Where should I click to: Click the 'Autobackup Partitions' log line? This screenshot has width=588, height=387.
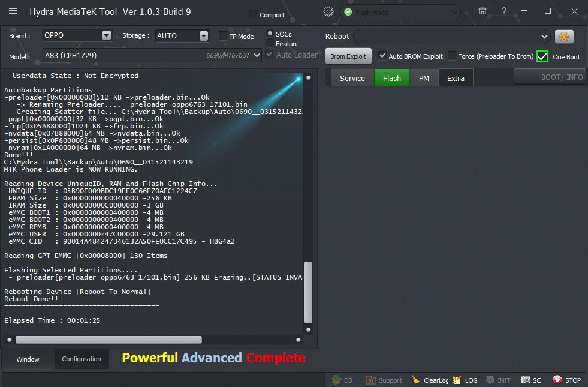click(x=48, y=90)
